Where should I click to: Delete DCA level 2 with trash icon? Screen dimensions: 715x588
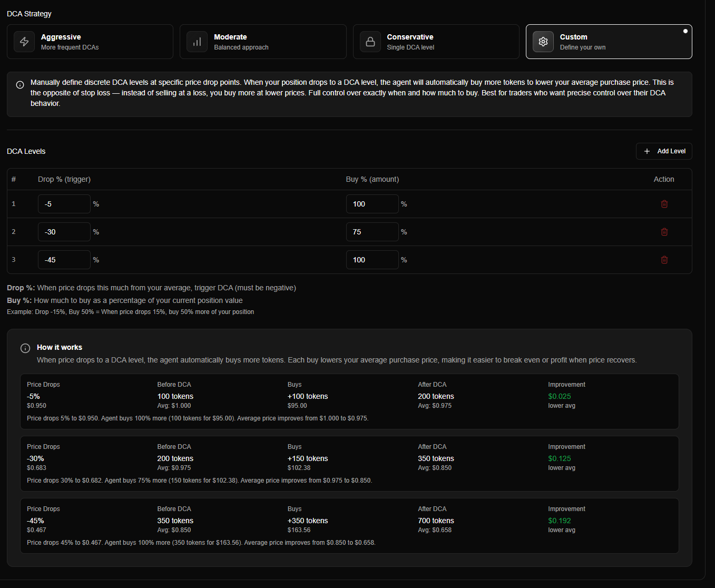click(664, 232)
